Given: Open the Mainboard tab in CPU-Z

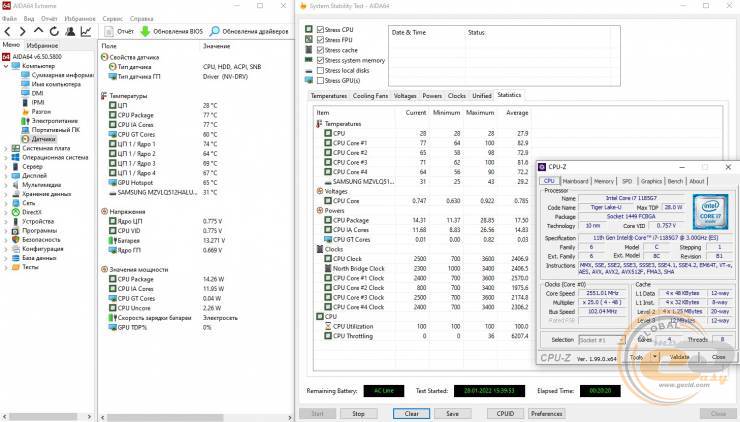Looking at the screenshot, I should point(575,181).
